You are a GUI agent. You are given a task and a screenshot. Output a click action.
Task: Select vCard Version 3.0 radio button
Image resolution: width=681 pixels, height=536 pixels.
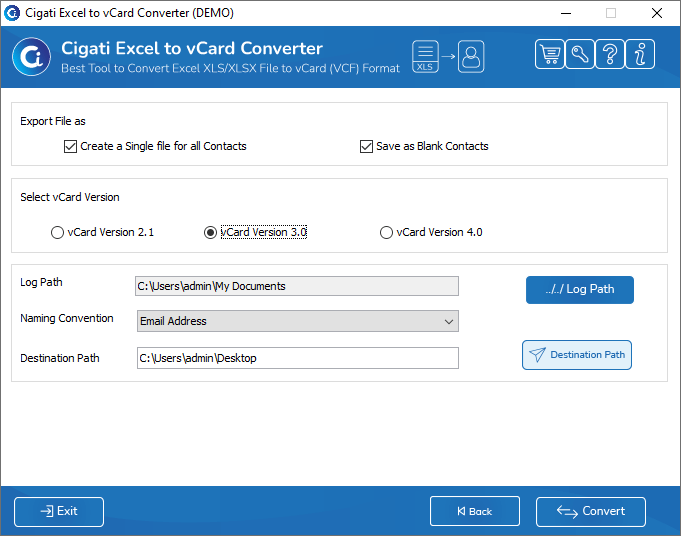click(210, 232)
